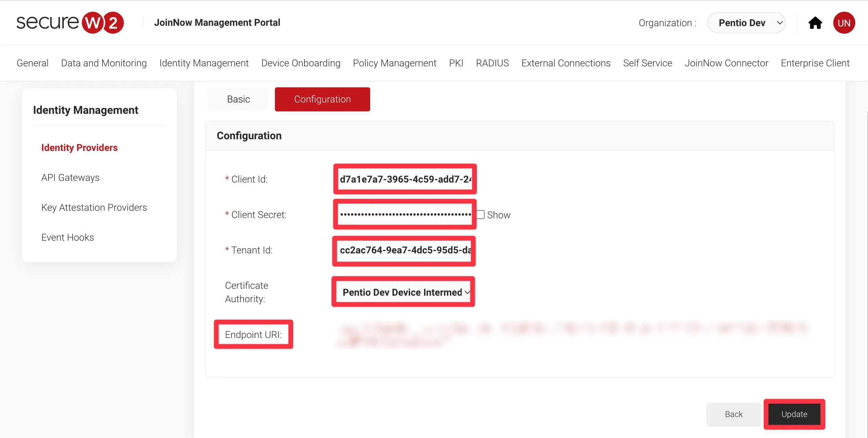Open Policy Management menu
This screenshot has width=868, height=438.
coord(395,63)
